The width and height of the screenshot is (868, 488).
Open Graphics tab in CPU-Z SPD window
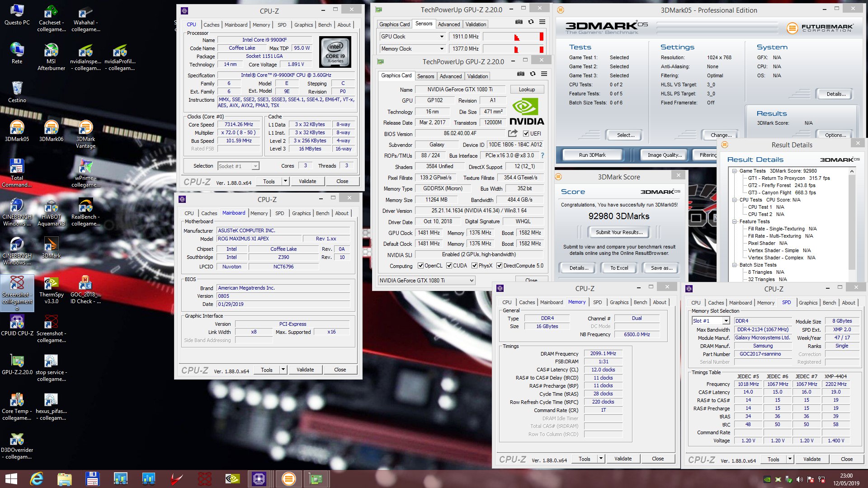click(808, 303)
